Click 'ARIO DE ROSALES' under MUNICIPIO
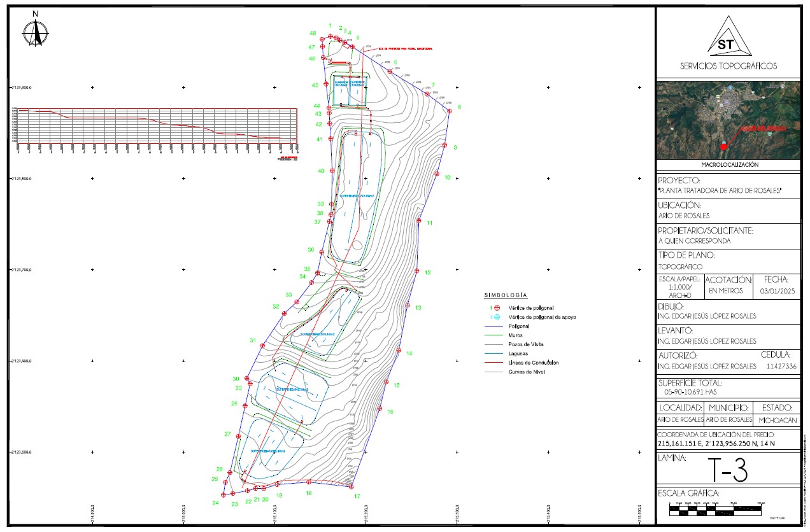 pos(728,420)
